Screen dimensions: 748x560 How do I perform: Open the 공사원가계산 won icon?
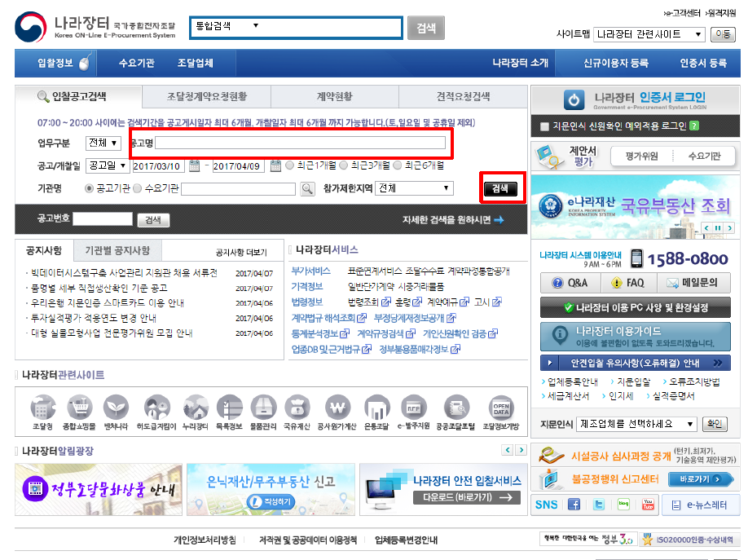click(337, 408)
